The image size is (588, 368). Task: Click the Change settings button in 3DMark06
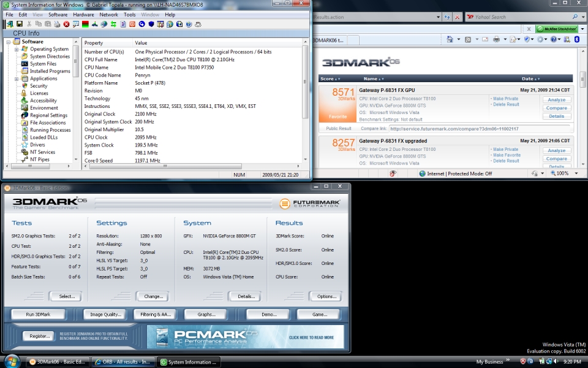point(153,296)
